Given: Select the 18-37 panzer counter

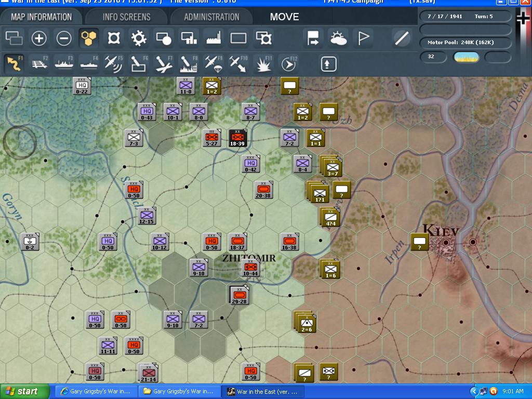Looking at the screenshot, I should 237,242.
